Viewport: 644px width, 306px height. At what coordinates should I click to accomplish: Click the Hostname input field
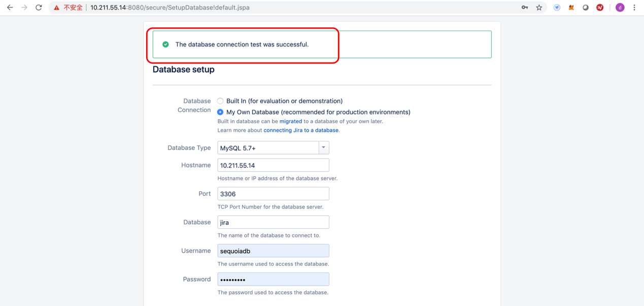pyautogui.click(x=273, y=165)
